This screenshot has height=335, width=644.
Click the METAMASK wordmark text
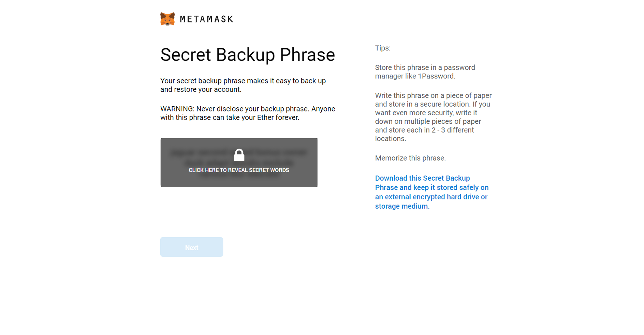click(207, 19)
